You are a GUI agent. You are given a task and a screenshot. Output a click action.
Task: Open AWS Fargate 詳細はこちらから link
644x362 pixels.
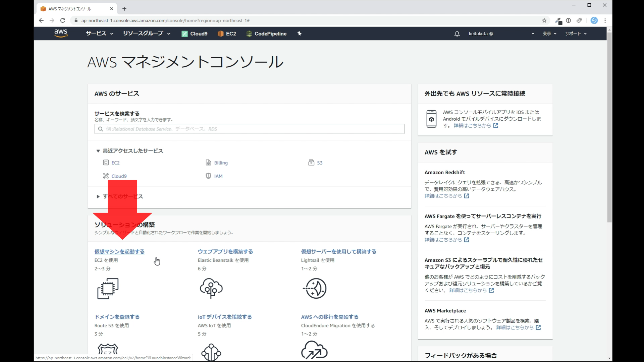pos(443,240)
